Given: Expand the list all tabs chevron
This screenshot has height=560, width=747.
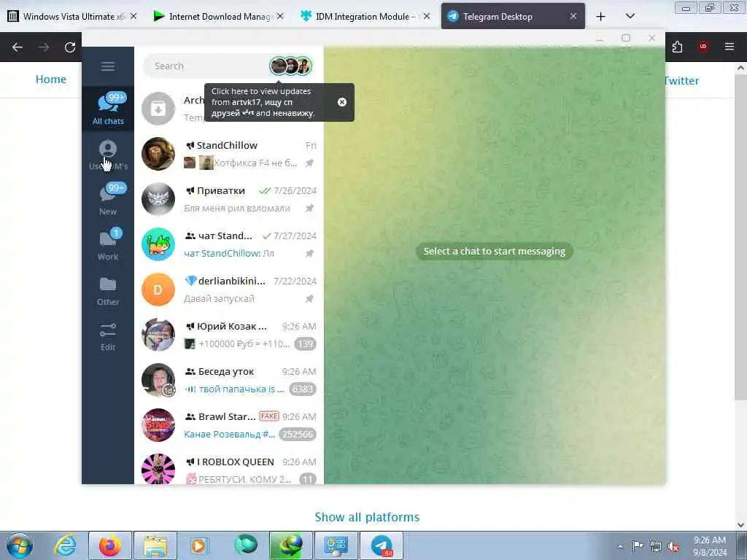Looking at the screenshot, I should (630, 17).
